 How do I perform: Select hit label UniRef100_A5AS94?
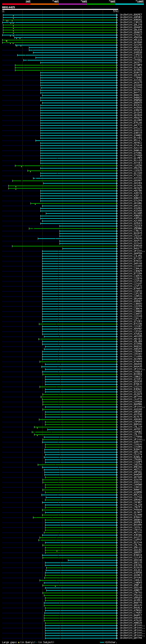131,37
